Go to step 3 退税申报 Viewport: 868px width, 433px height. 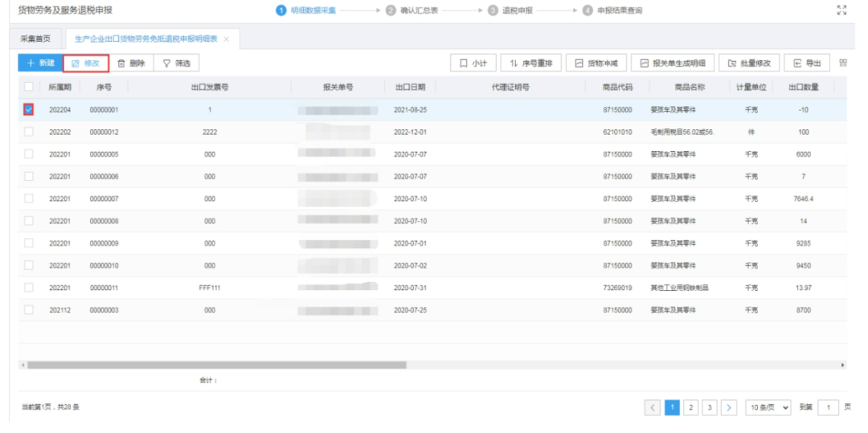click(510, 10)
